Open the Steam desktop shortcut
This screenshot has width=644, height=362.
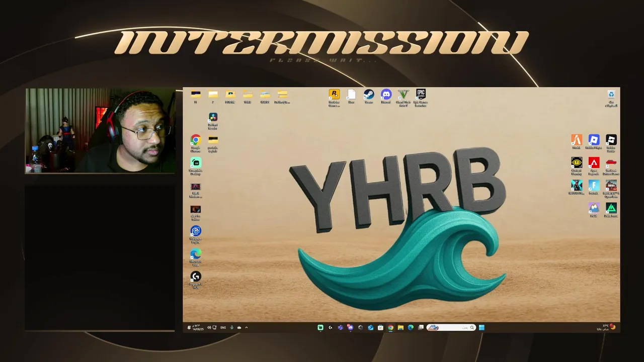click(x=369, y=97)
